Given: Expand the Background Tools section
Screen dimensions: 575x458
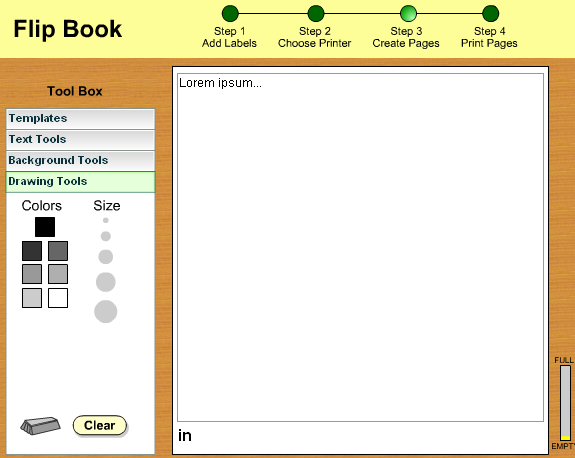Looking at the screenshot, I should pos(80,160).
